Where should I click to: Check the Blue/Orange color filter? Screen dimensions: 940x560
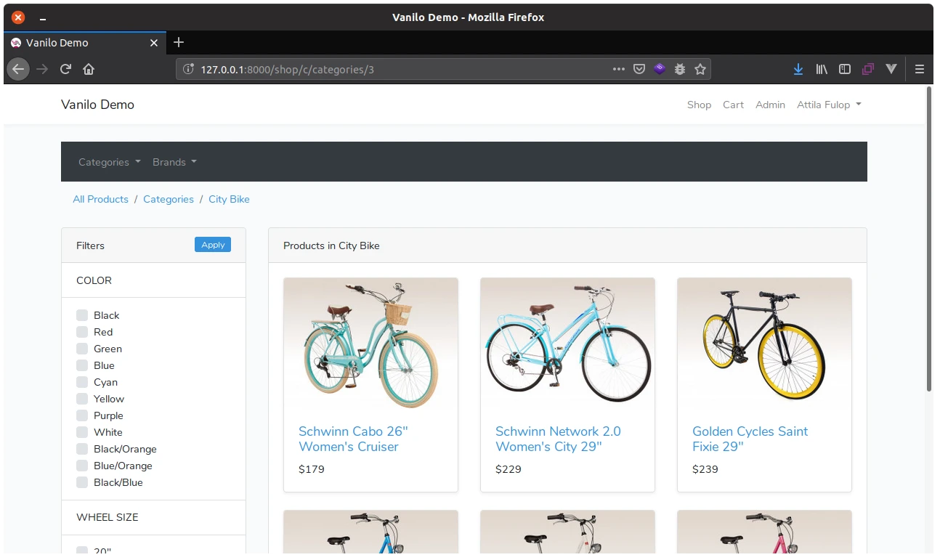tap(82, 466)
